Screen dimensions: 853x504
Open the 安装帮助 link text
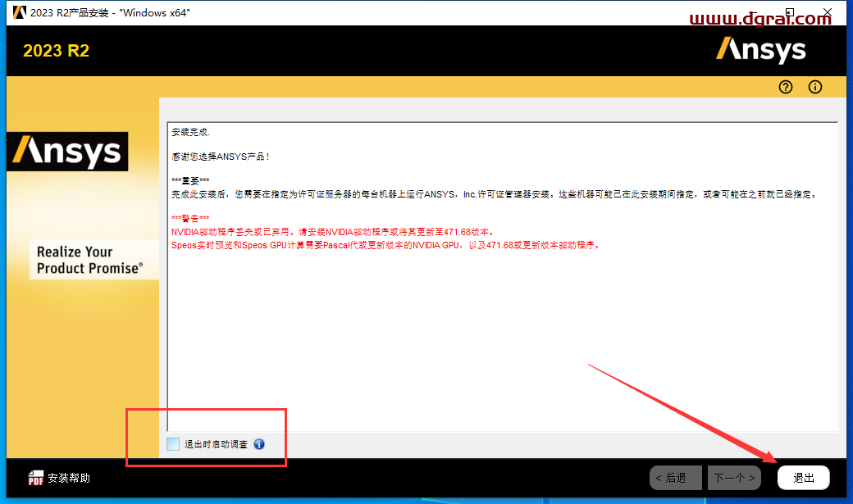click(x=69, y=478)
